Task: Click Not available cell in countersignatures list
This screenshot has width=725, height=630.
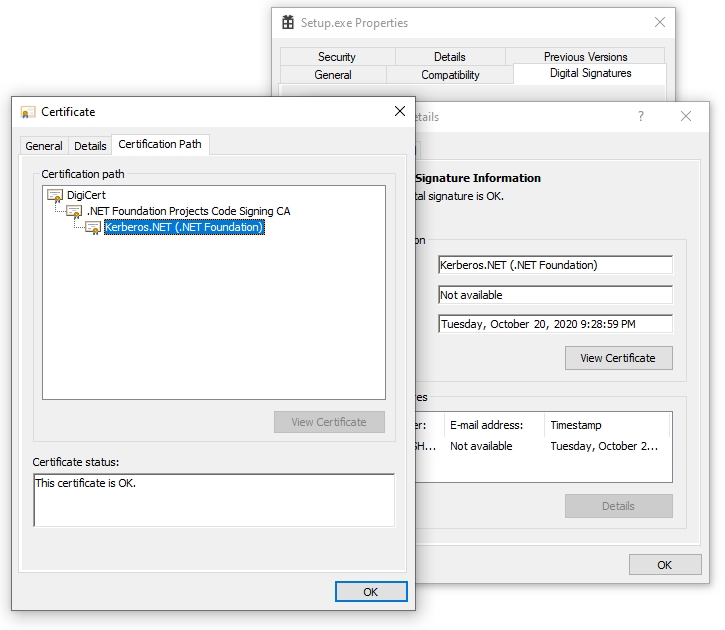Action: click(481, 447)
